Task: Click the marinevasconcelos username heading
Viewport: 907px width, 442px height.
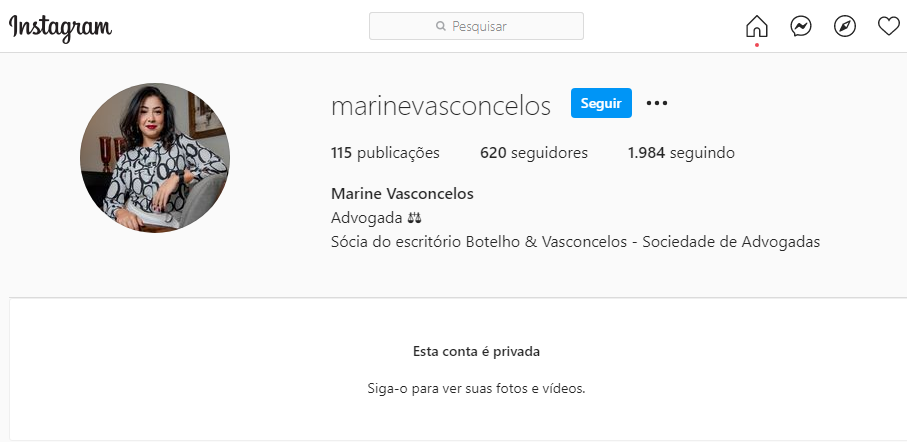Action: (x=441, y=106)
